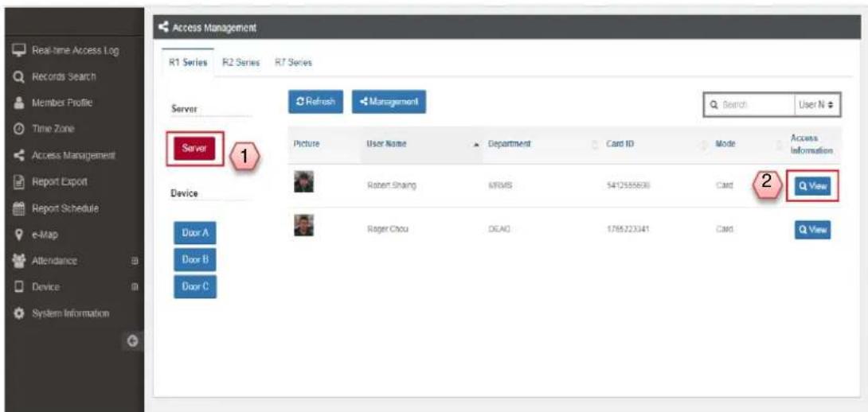Sort table by User Name column
Image resolution: width=868 pixels, height=412 pixels.
click(386, 144)
